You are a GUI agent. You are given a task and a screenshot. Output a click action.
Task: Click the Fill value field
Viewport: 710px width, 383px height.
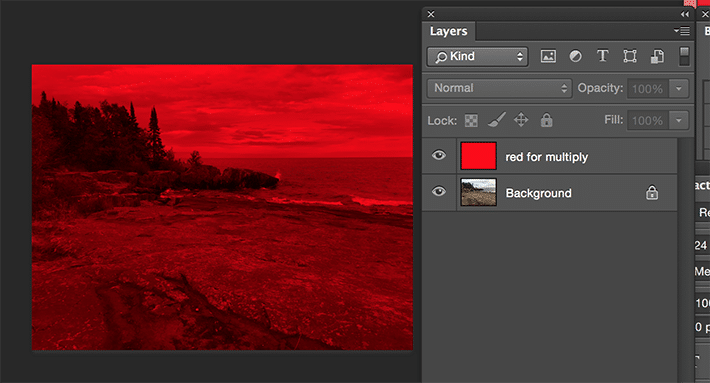(648, 120)
